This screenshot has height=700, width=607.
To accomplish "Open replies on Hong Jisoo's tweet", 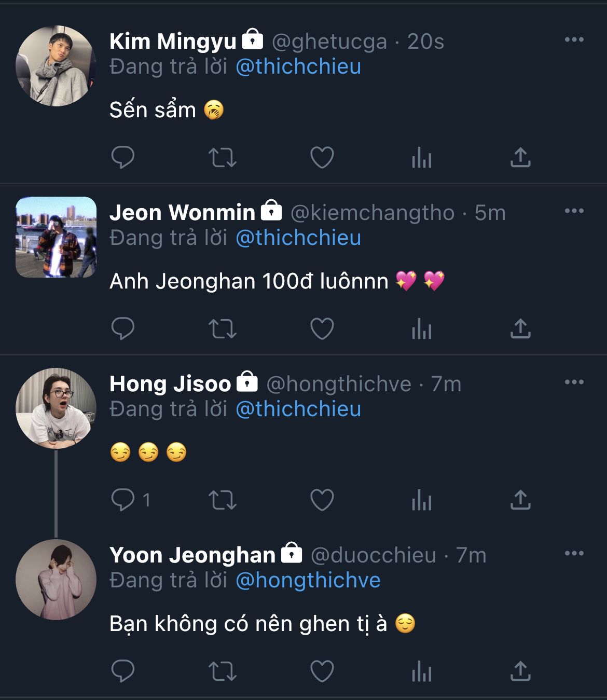I will [x=123, y=500].
